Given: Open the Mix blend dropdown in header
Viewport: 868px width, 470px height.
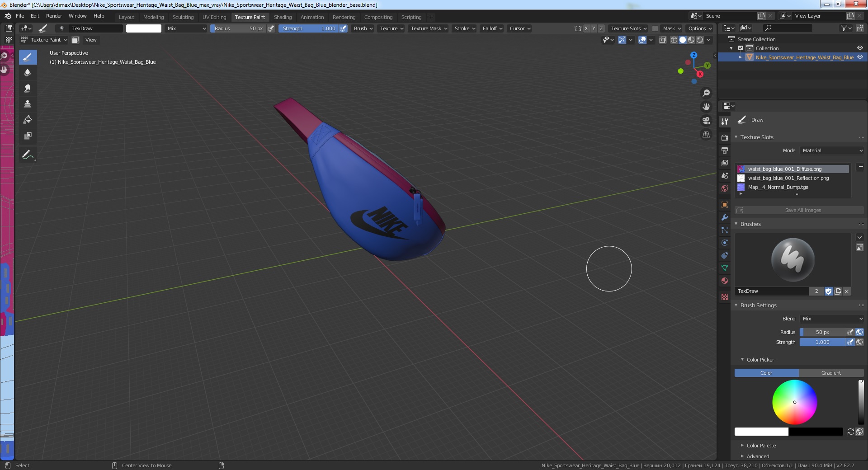Looking at the screenshot, I should tap(186, 28).
